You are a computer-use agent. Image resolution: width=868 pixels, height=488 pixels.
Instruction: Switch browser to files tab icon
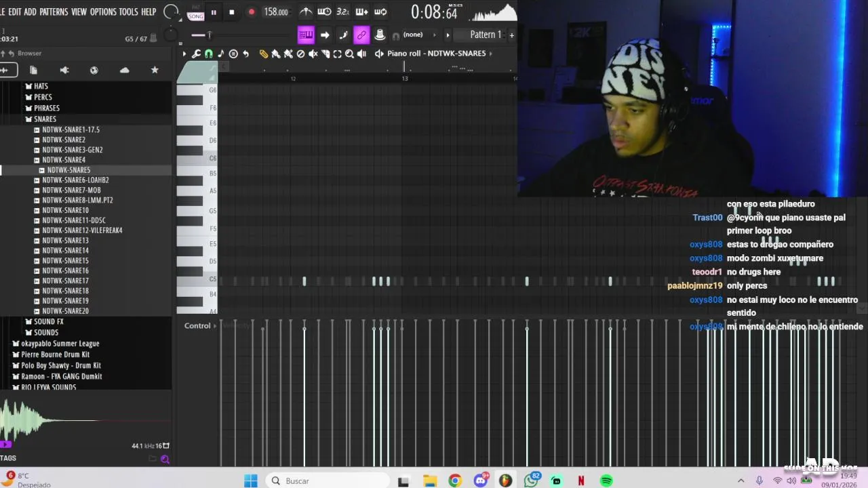[33, 70]
